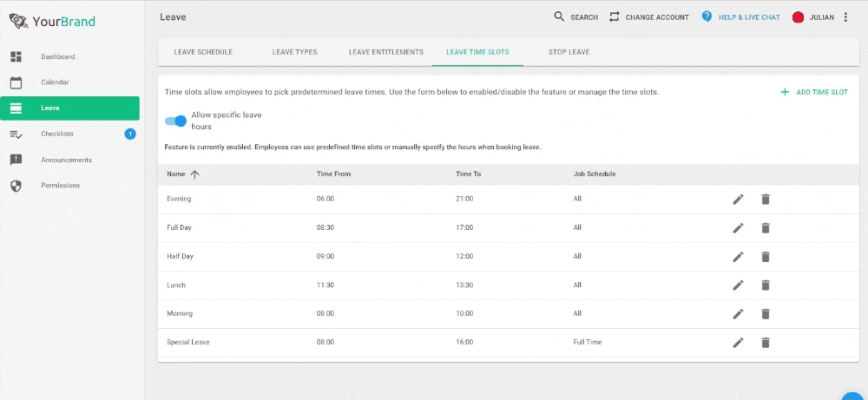Click Julian's red avatar
Image resolution: width=868 pixels, height=400 pixels.
pos(798,17)
